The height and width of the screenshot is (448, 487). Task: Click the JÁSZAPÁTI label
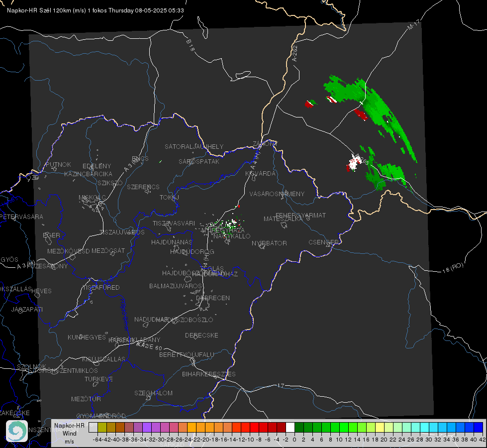point(27,309)
